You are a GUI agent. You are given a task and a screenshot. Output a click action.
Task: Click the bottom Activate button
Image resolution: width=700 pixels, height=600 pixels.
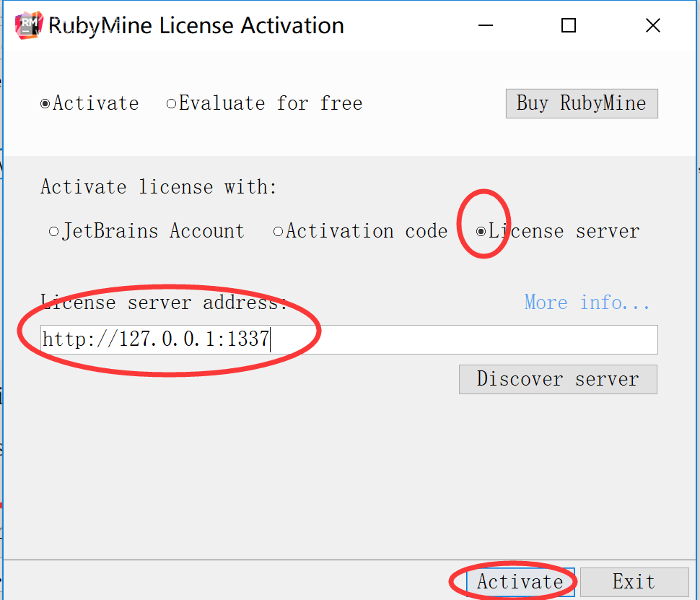(x=520, y=582)
